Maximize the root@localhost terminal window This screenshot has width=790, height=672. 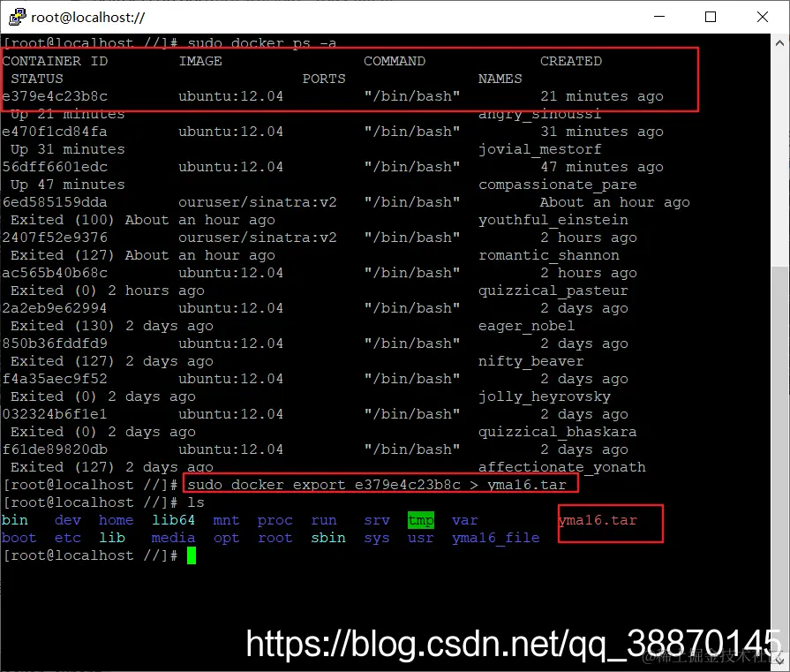click(711, 17)
